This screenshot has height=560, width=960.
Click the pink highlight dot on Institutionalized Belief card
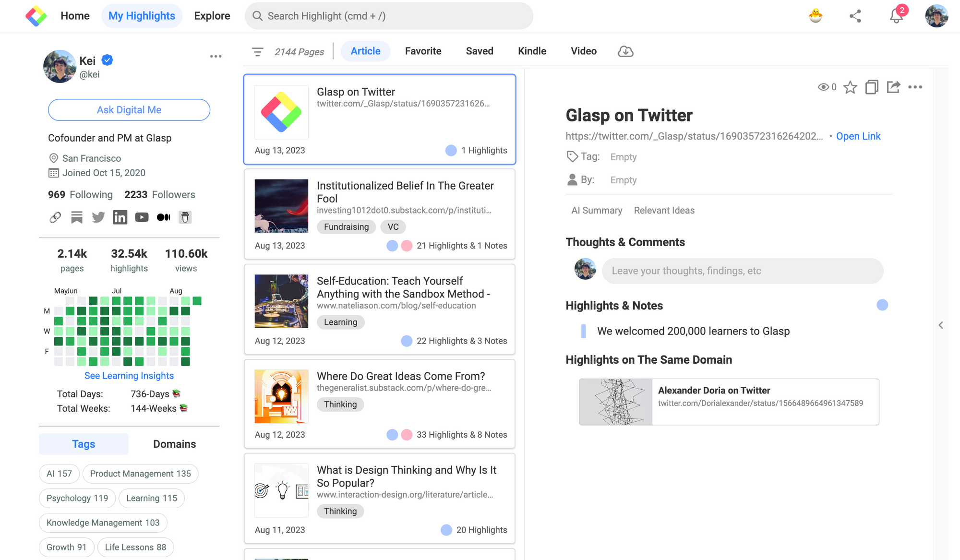pyautogui.click(x=407, y=246)
